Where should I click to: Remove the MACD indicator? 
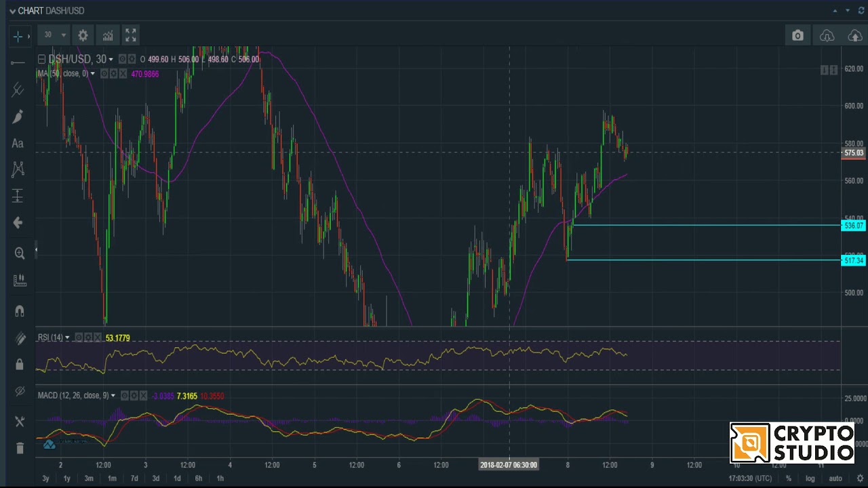144,395
